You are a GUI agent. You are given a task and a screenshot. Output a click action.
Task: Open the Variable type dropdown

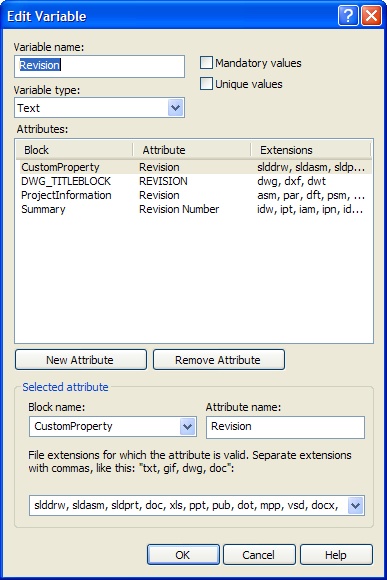pyautogui.click(x=175, y=108)
